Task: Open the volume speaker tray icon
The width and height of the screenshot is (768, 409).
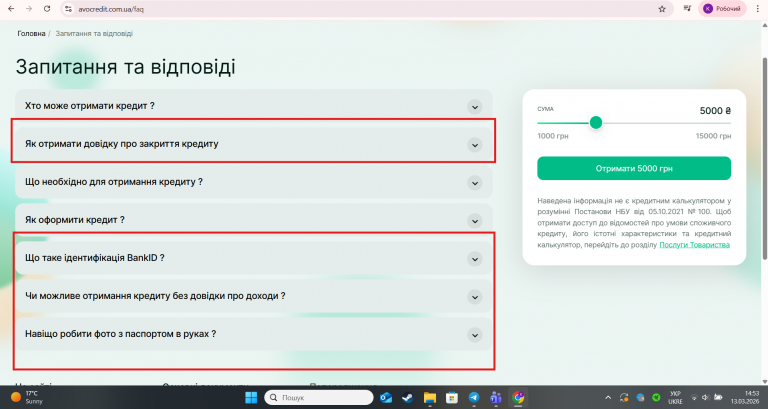Action: pos(705,397)
